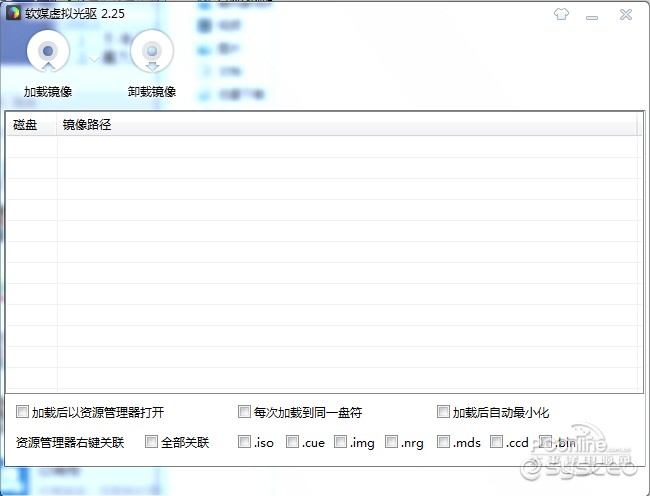
Task: Minimize the 软媒虚拟光驱 window
Action: tap(592, 17)
